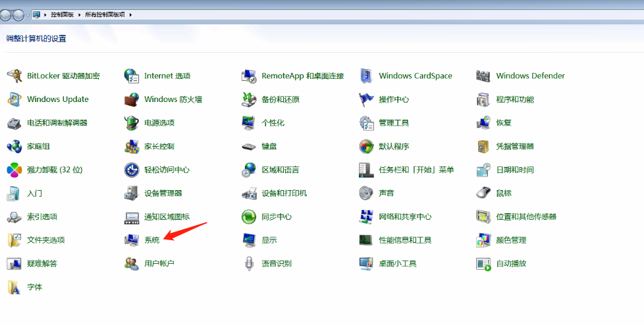Open the 用户帐户 icon

tap(132, 263)
